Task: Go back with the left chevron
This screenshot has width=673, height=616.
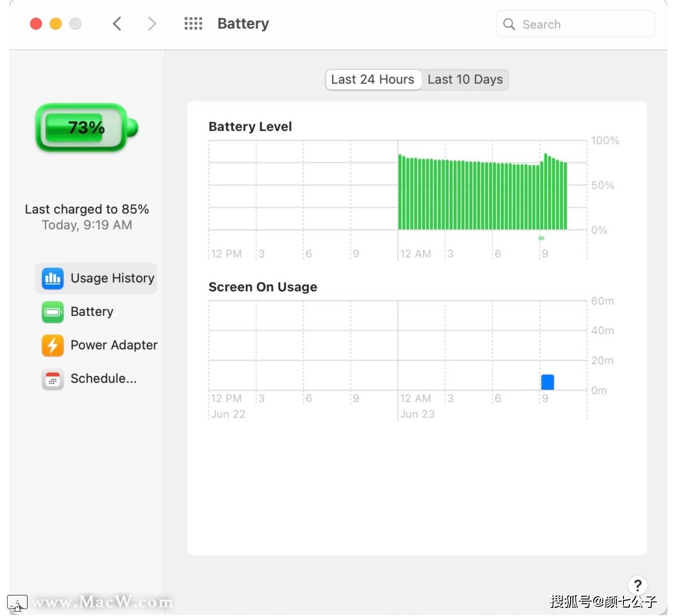Action: coord(117,24)
